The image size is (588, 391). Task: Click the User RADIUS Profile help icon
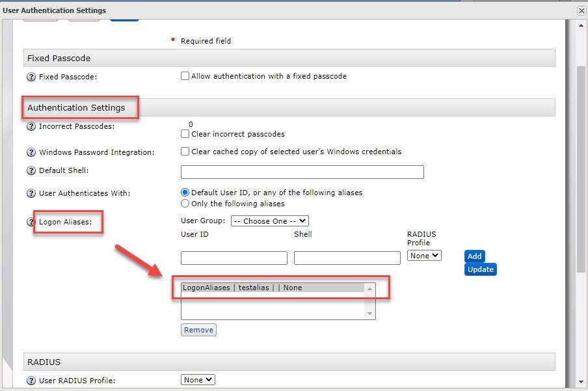click(x=30, y=379)
